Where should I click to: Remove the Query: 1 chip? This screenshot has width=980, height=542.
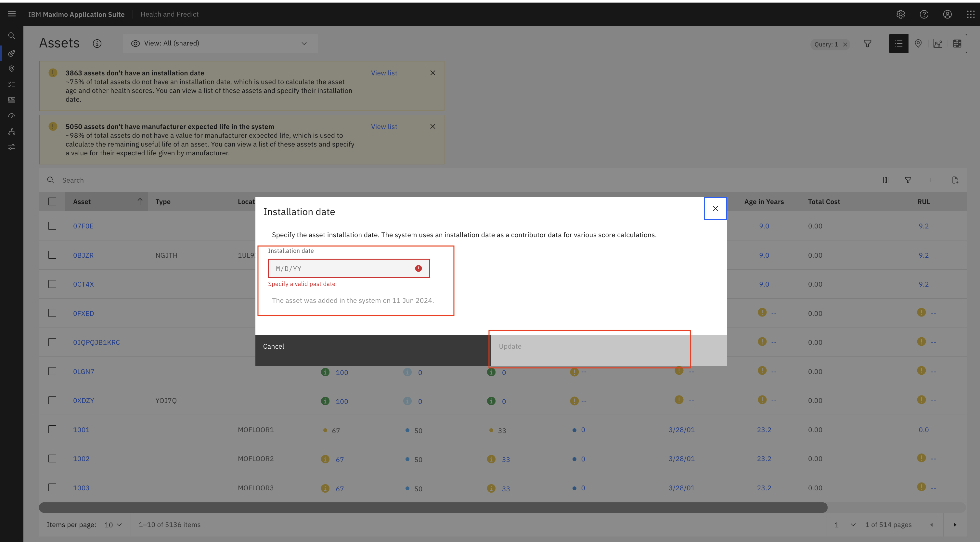(845, 45)
